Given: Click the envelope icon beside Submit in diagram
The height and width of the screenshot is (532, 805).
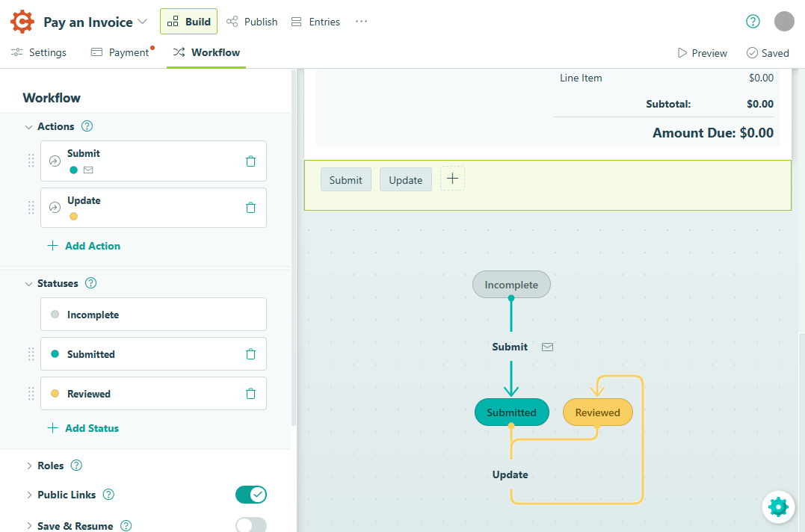Looking at the screenshot, I should pos(548,347).
